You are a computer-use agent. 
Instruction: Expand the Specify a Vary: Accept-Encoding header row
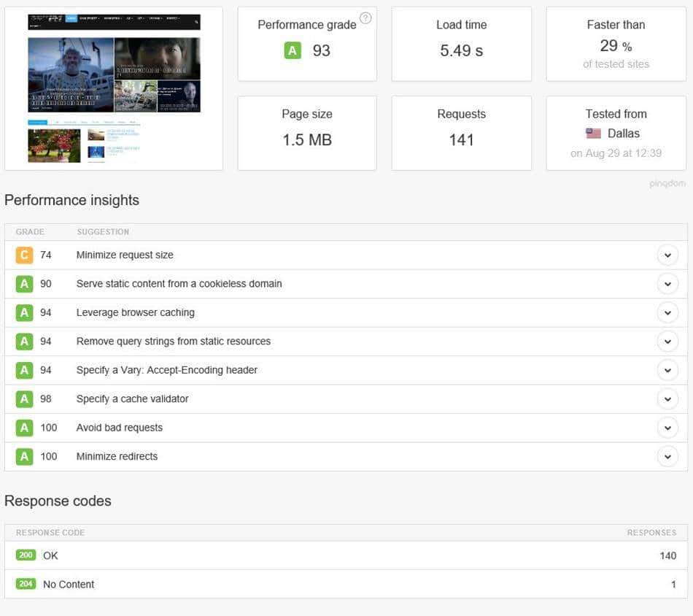pyautogui.click(x=667, y=370)
